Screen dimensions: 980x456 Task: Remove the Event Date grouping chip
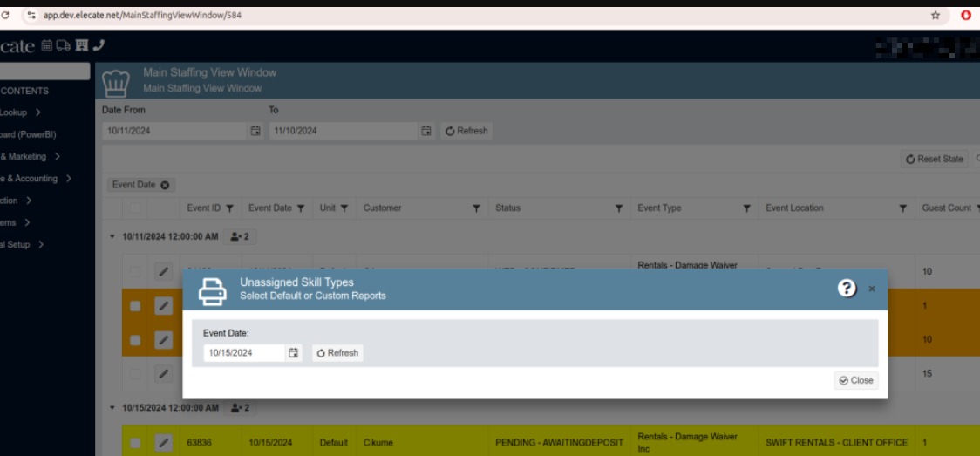[164, 185]
